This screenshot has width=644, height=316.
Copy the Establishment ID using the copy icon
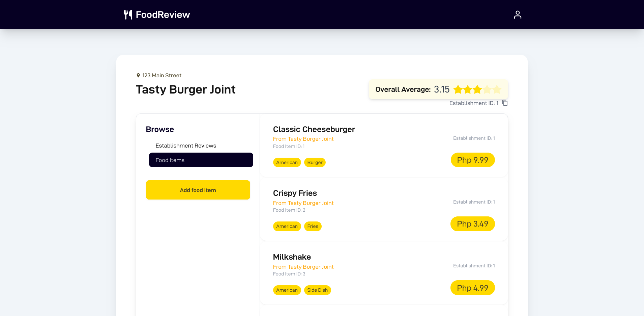[504, 103]
